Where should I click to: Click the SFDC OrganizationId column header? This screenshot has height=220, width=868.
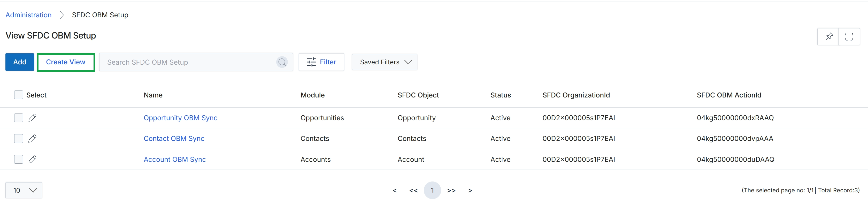coord(576,95)
